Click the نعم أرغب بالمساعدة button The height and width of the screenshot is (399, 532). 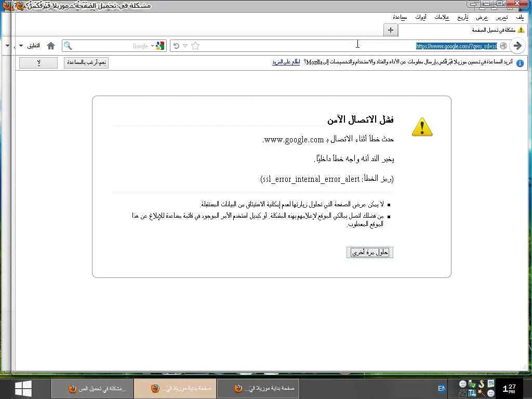[86, 62]
